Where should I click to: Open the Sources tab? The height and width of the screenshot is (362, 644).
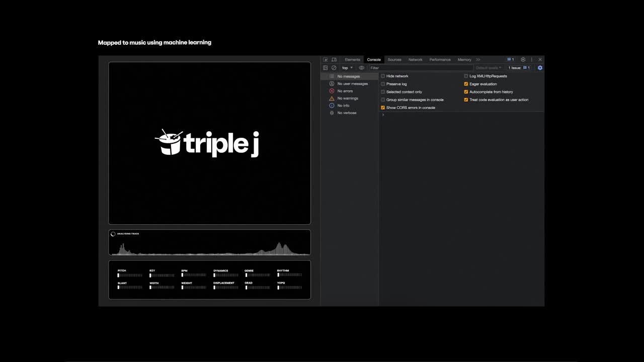click(x=394, y=60)
